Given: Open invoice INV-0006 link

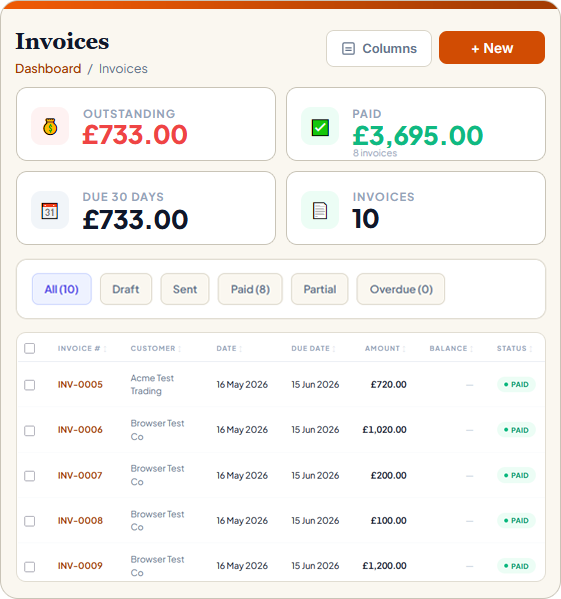Looking at the screenshot, I should pyautogui.click(x=80, y=430).
